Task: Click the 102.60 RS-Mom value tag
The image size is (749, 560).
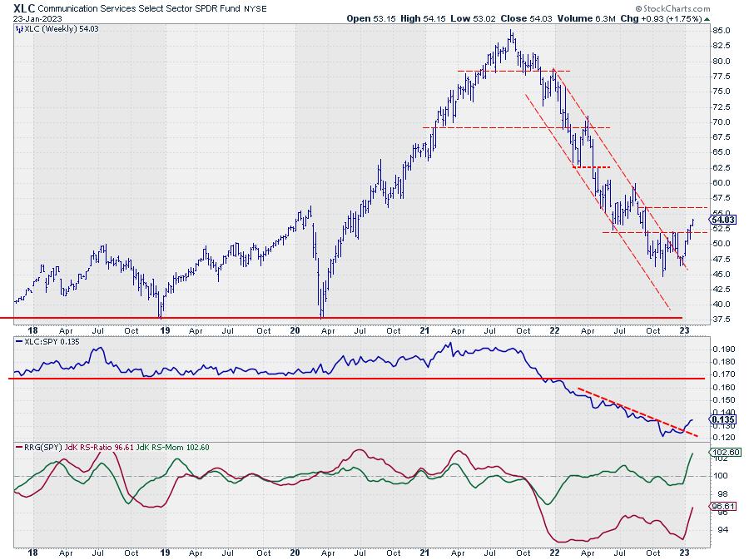Action: pos(721,453)
